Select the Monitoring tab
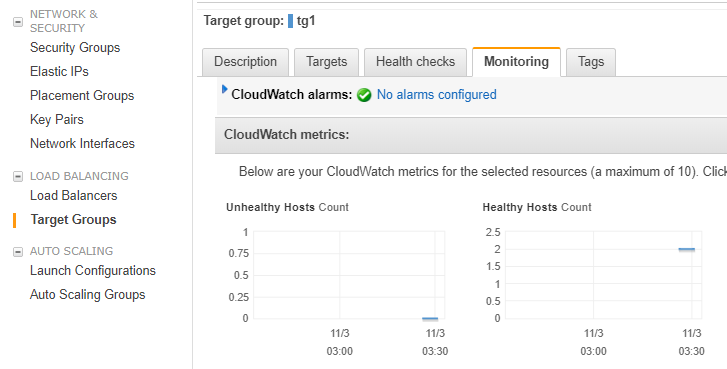The width and height of the screenshot is (727, 369). point(516,62)
